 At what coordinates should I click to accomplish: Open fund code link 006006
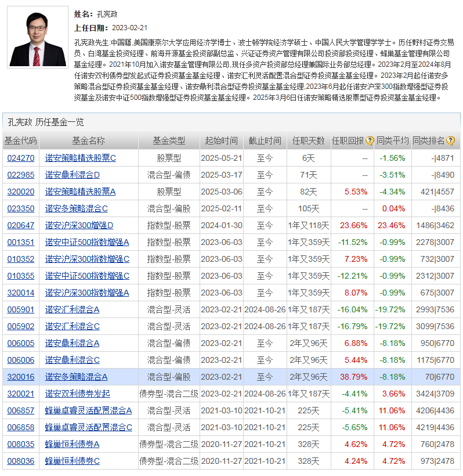click(21, 360)
